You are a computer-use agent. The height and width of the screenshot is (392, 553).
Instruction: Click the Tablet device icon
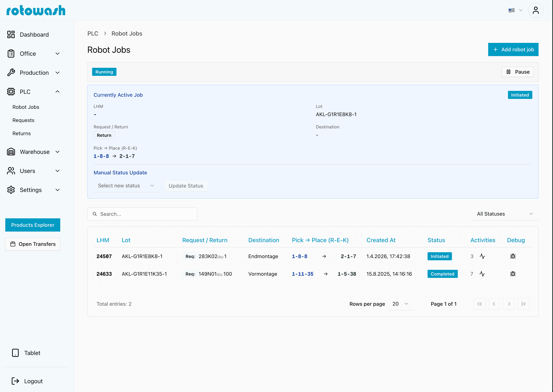coord(15,353)
